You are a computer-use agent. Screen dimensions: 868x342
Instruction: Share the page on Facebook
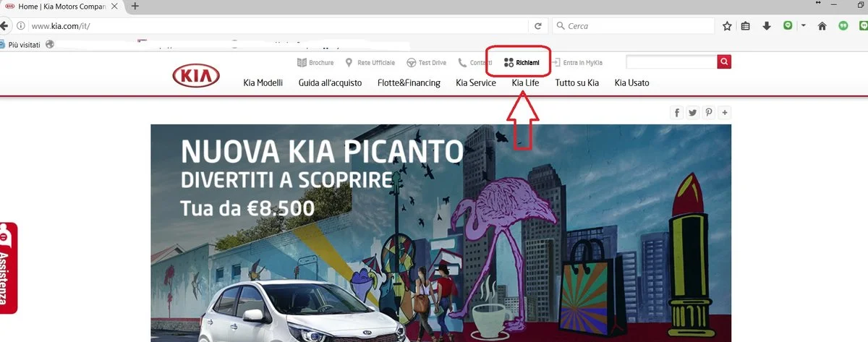[x=677, y=112]
